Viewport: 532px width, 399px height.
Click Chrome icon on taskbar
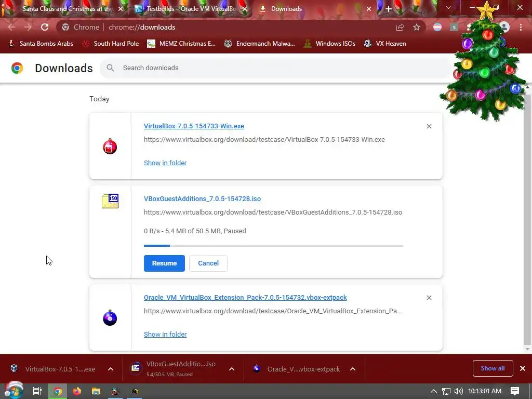(x=58, y=391)
